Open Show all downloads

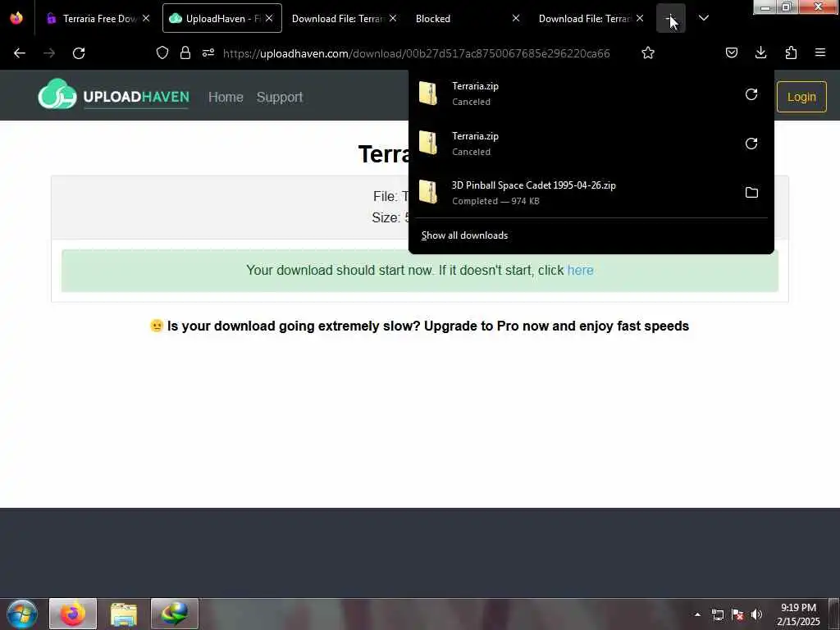tap(464, 235)
